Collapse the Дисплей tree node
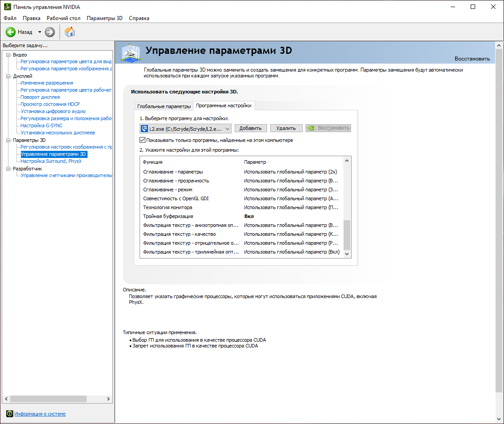 pyautogui.click(x=8, y=76)
